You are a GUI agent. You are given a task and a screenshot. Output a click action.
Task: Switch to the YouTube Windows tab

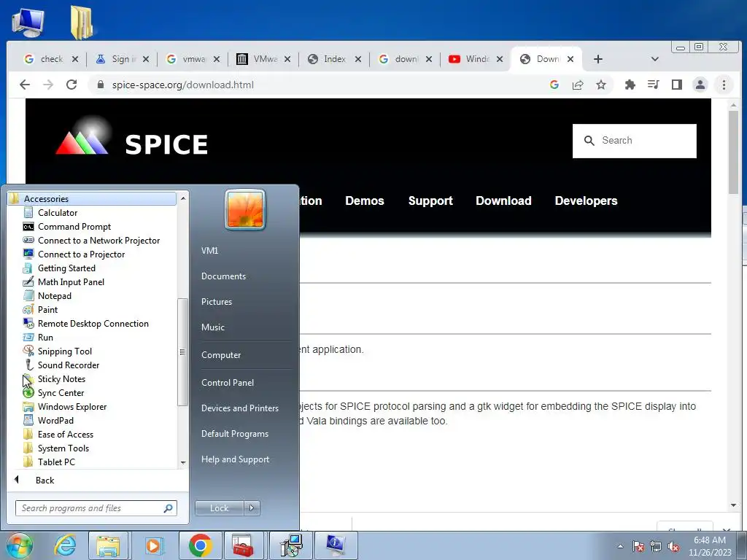476,59
